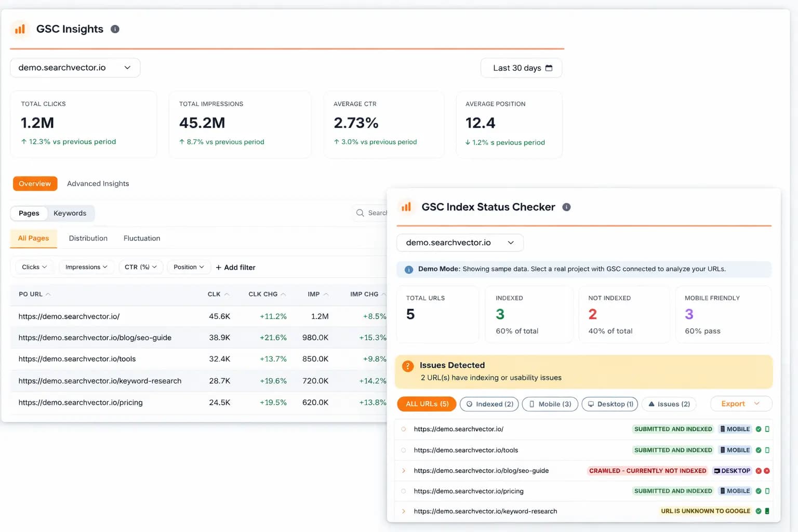Expand the Export options dropdown
The image size is (798, 532).
[x=741, y=404]
